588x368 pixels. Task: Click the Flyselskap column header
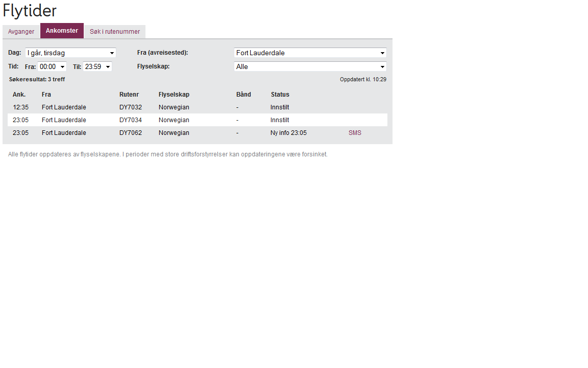tap(174, 95)
